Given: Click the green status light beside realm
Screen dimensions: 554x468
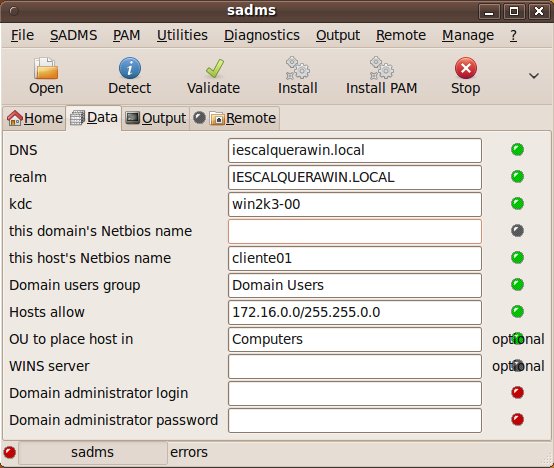Looking at the screenshot, I should point(517,177).
